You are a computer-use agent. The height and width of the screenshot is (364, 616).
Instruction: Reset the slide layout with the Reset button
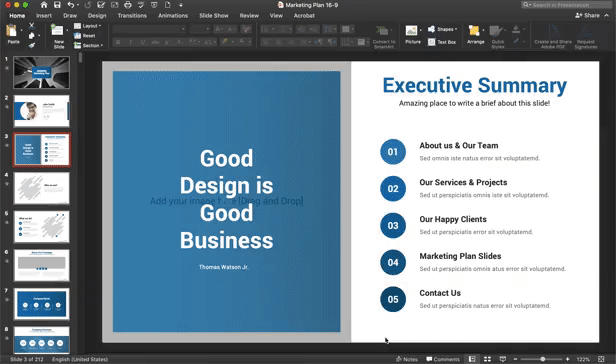85,36
